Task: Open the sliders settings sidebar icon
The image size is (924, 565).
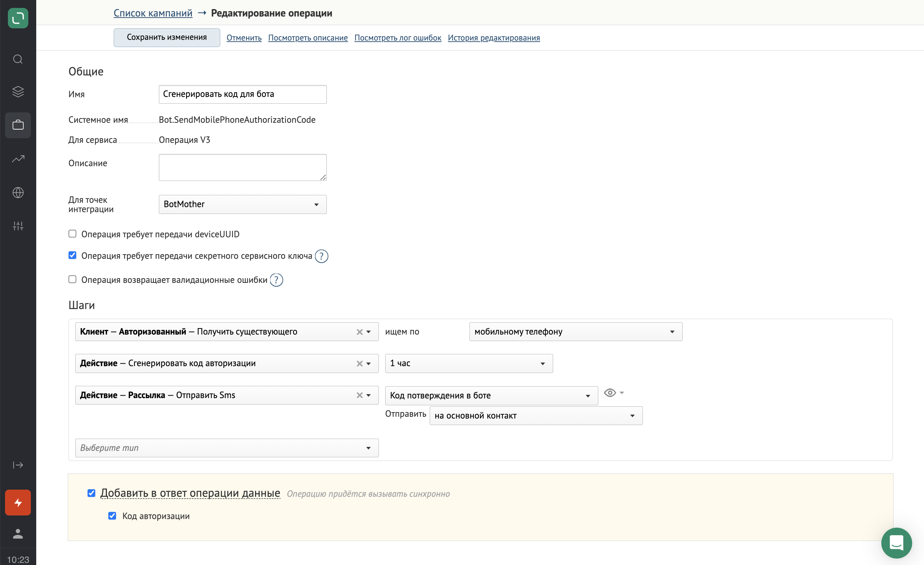Action: click(18, 226)
